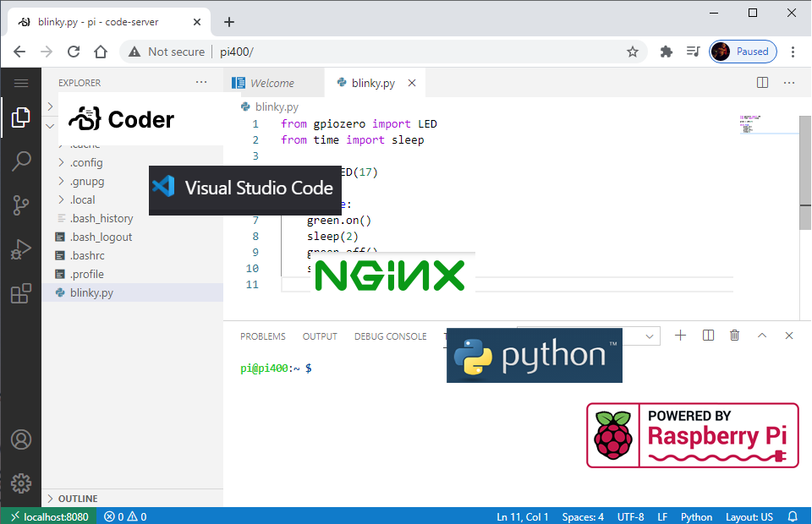Screen dimensions: 812x524
Task: Open the Manage gear menu
Action: [x=21, y=483]
